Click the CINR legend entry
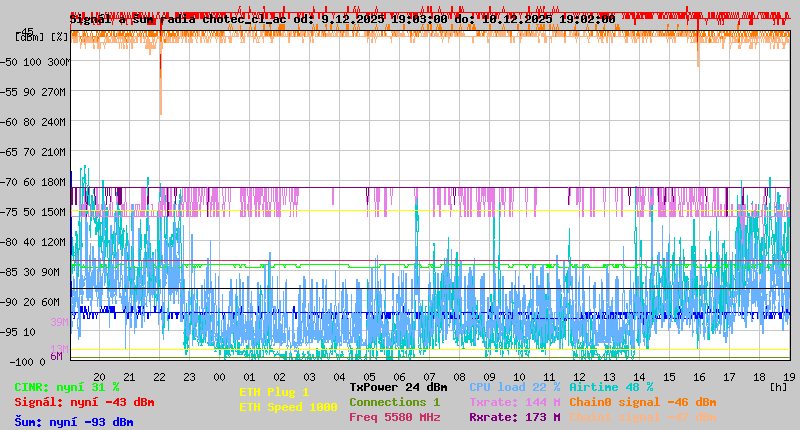This screenshot has width=800, height=430. click(67, 386)
